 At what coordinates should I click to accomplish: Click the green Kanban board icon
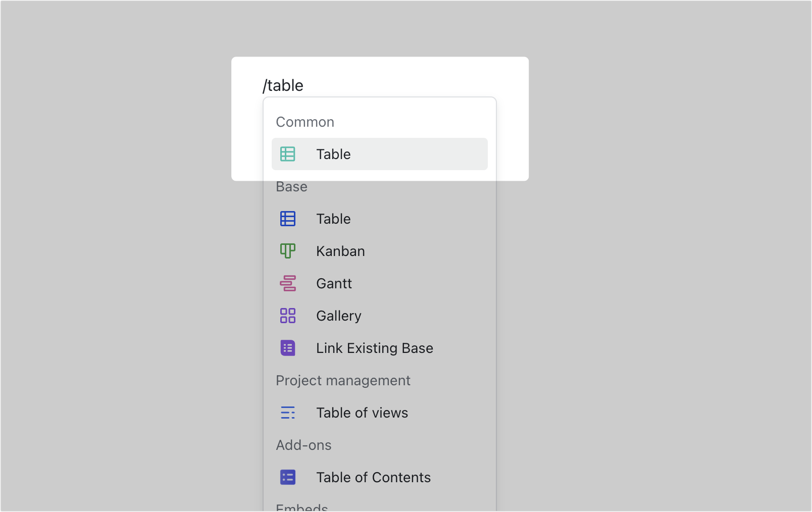coord(287,250)
